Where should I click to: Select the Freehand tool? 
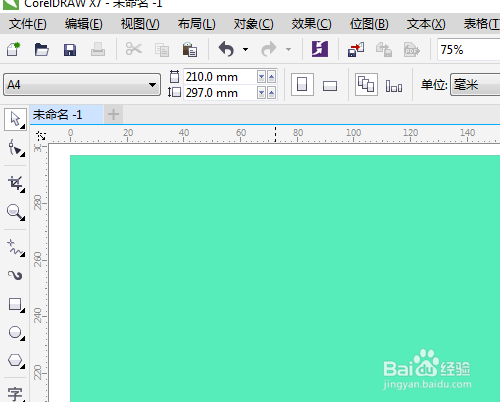16,248
